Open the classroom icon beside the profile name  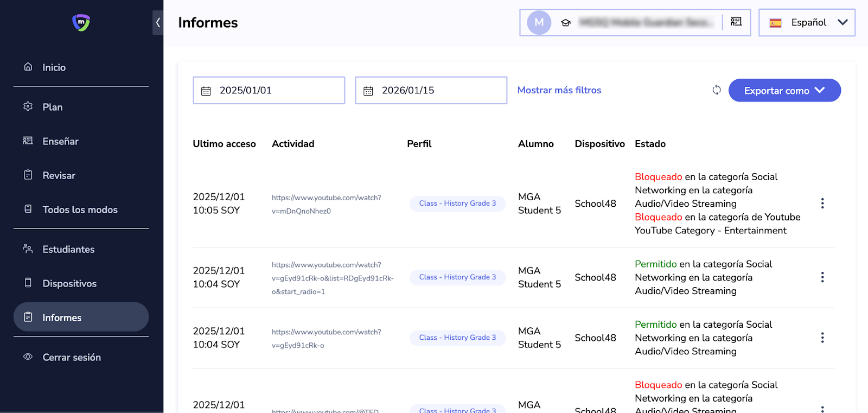click(x=736, y=22)
